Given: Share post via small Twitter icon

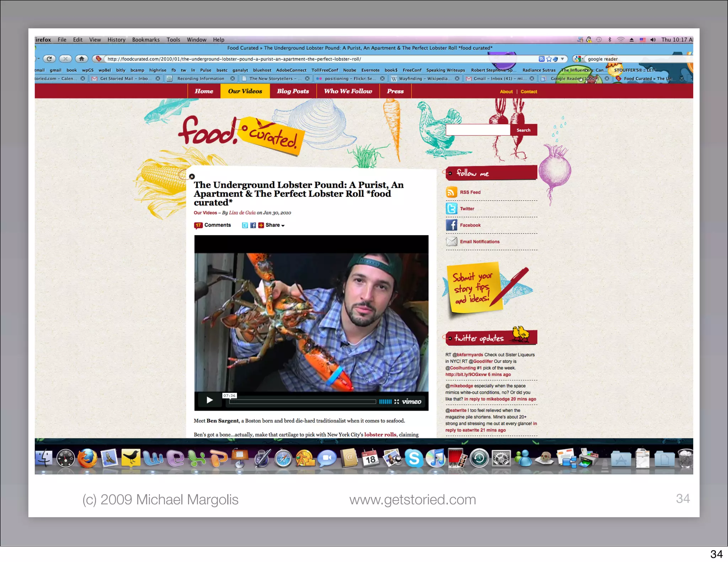Looking at the screenshot, I should (245, 225).
